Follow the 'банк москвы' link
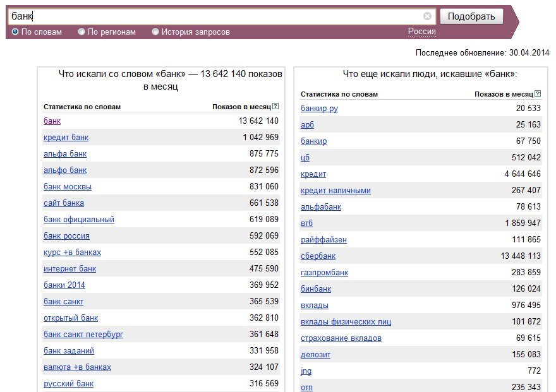Screen dimensions: 556x392 point(68,186)
